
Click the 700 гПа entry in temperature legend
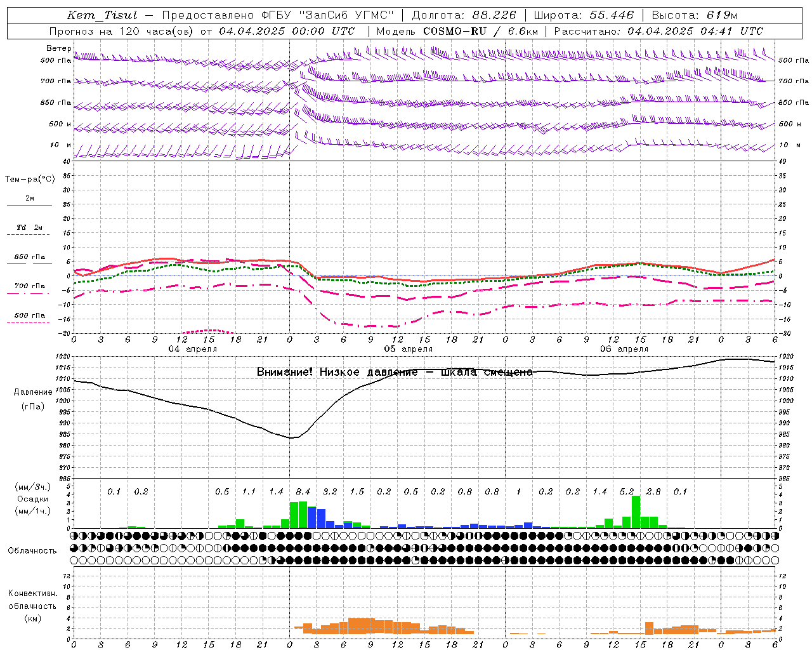[x=30, y=286]
